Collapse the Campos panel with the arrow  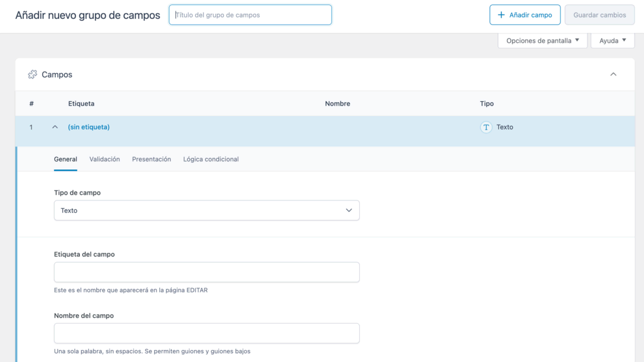click(613, 75)
